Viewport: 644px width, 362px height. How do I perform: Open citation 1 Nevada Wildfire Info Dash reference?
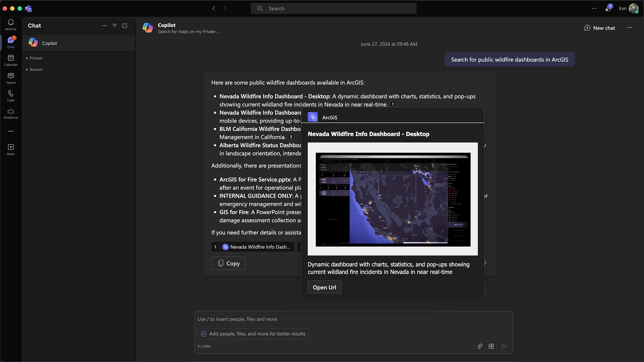(x=253, y=247)
